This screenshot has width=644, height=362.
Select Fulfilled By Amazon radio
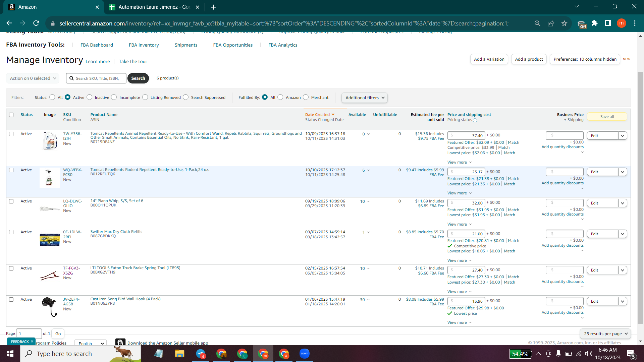point(280,97)
